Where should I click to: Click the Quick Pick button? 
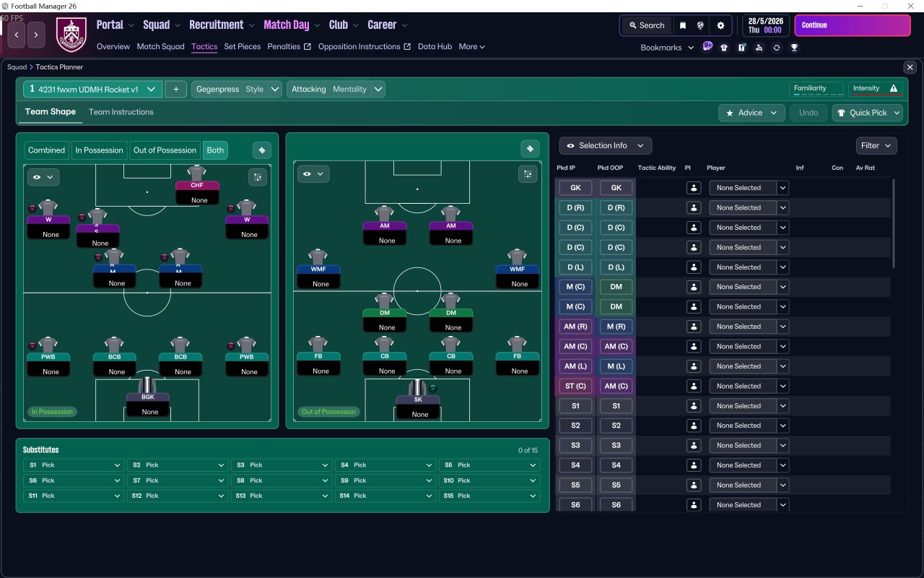[x=867, y=113]
